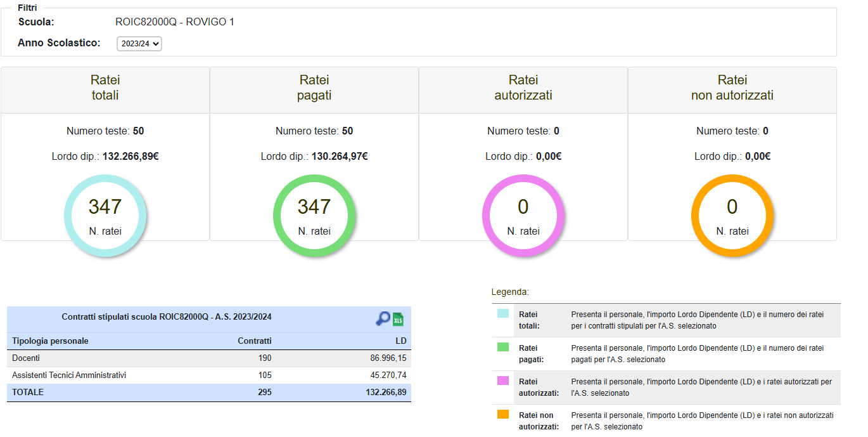Click the pink Ratei autorizzati circle

(523, 216)
